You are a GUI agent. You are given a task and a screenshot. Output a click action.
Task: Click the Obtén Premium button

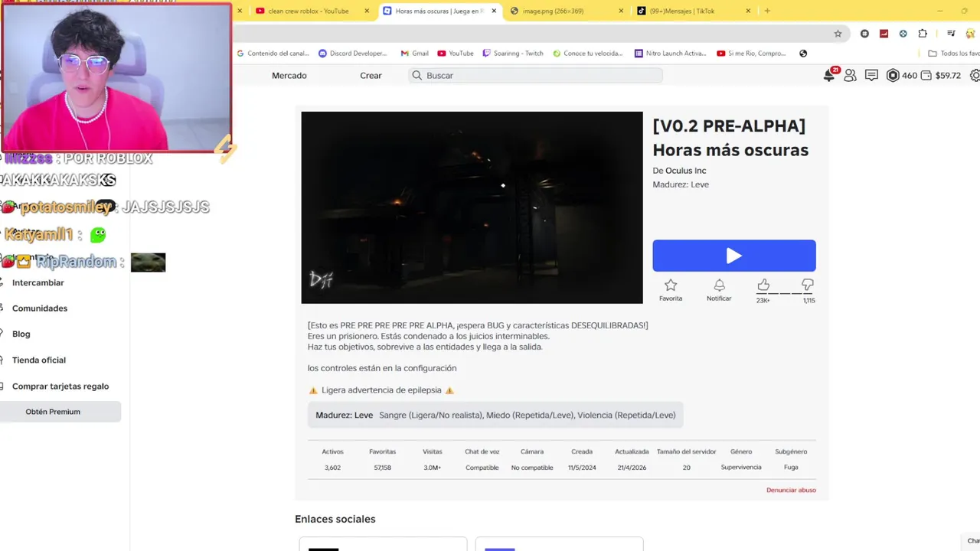click(60, 412)
